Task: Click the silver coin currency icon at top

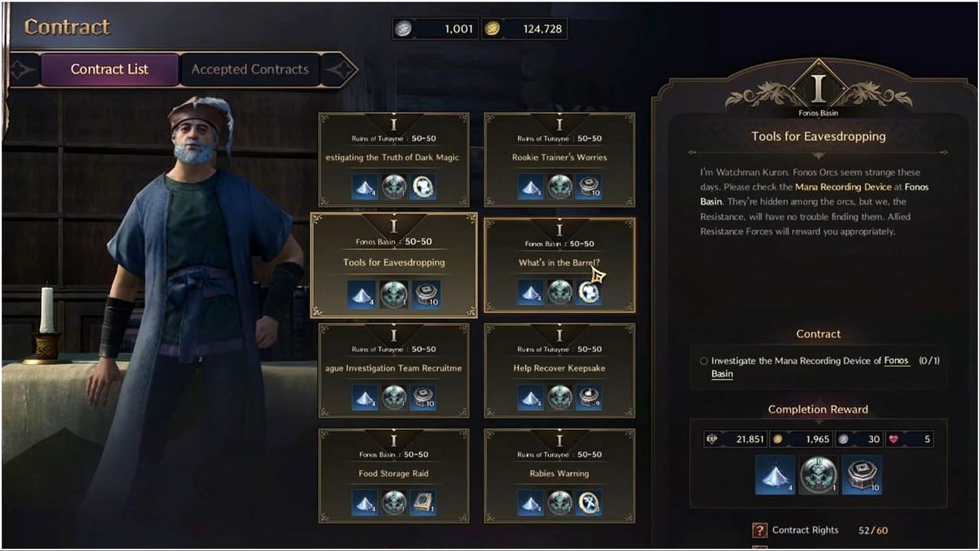Action: (x=403, y=29)
